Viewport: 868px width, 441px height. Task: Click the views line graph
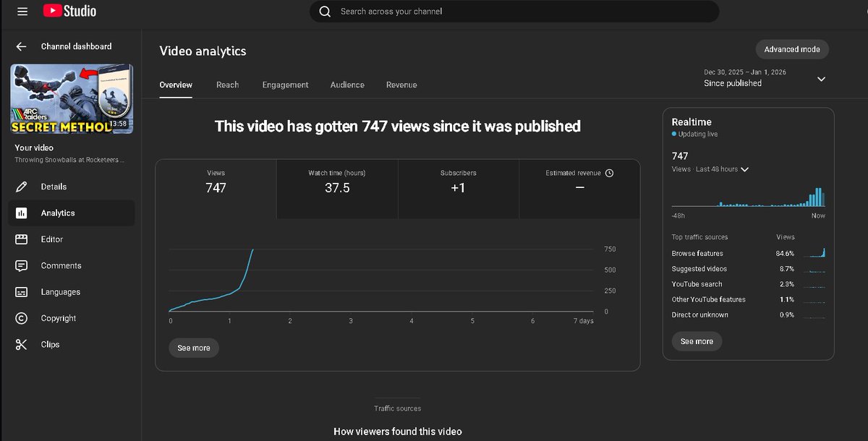[x=380, y=281]
